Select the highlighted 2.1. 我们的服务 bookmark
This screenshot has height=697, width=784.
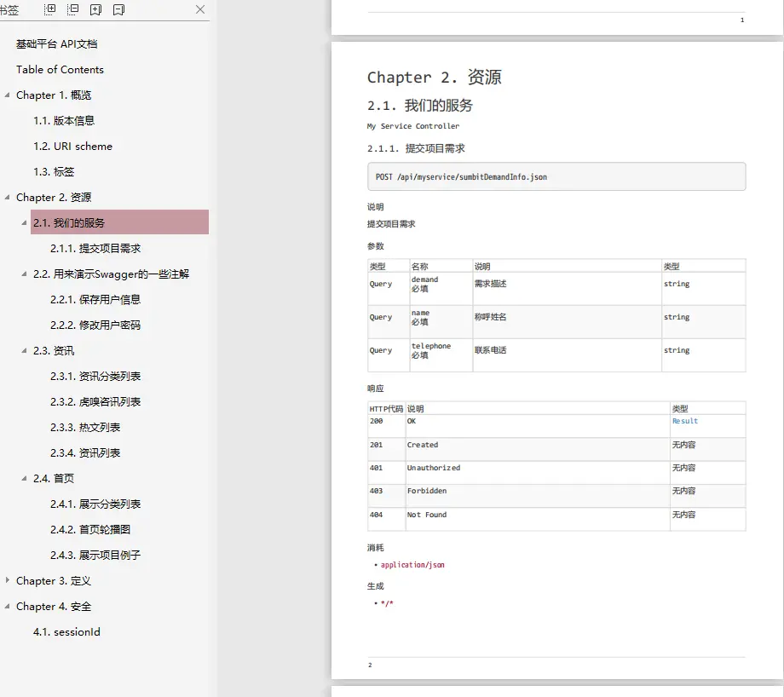click(119, 222)
